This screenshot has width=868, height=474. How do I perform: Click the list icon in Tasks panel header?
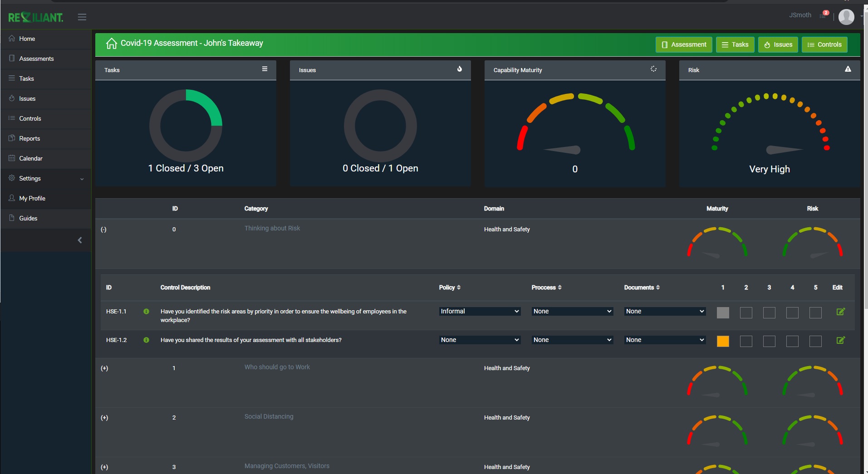pos(265,69)
